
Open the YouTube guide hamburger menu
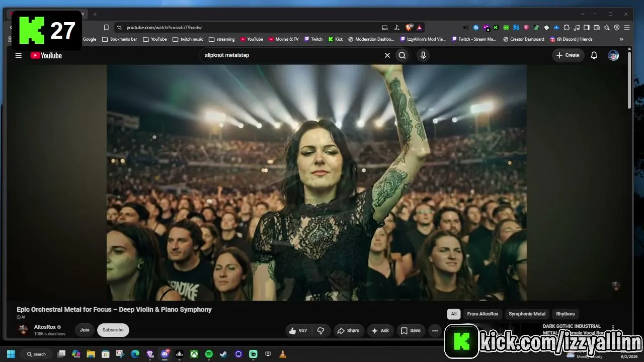pyautogui.click(x=19, y=55)
